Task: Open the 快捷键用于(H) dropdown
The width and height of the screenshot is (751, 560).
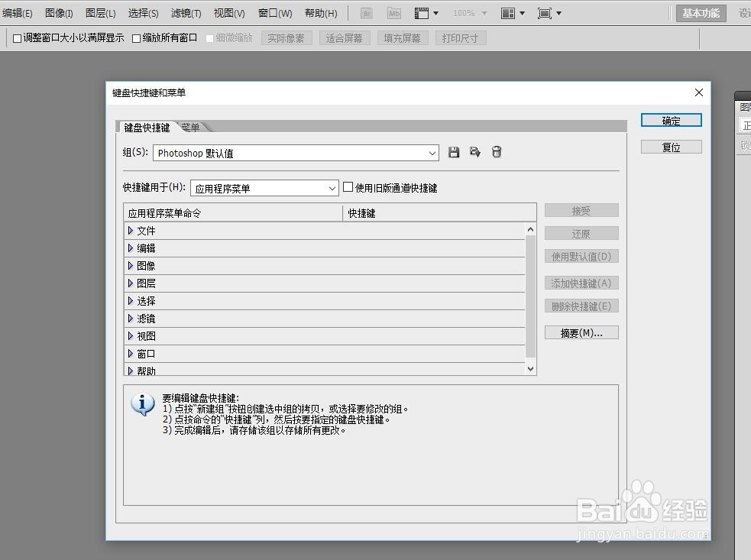Action: (331, 187)
